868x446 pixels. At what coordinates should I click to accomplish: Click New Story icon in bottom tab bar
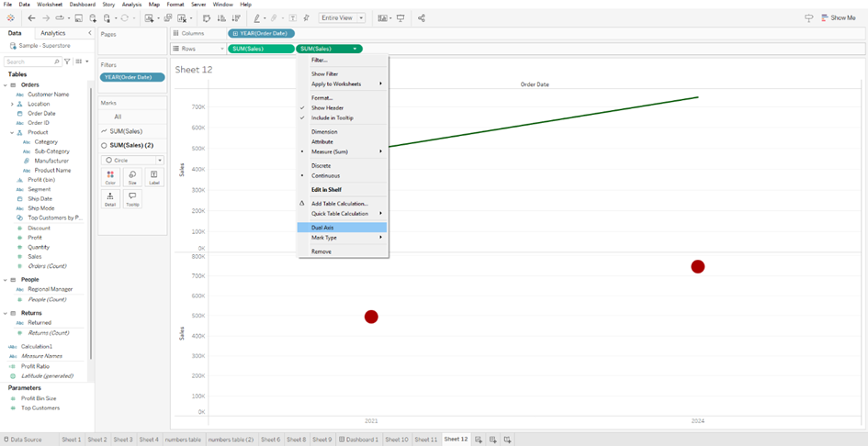point(507,440)
